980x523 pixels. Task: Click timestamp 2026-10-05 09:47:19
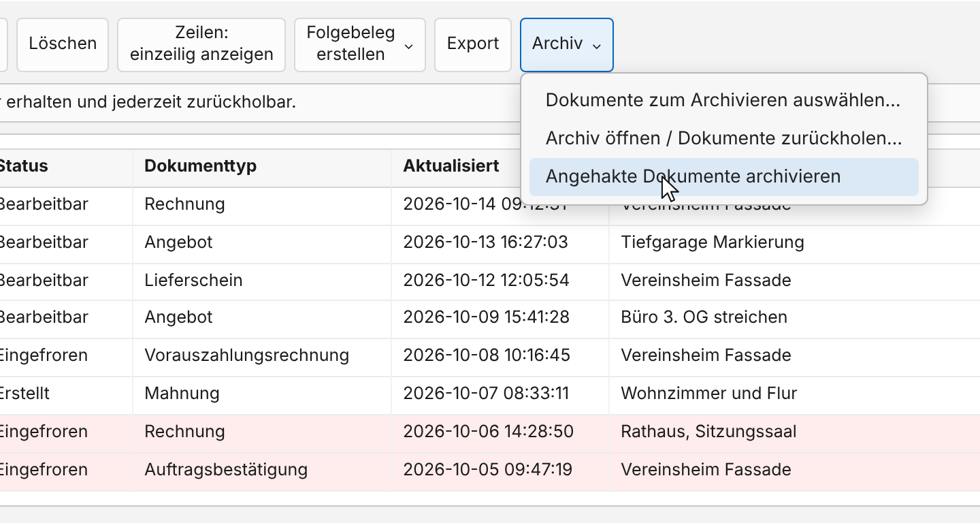(500, 471)
